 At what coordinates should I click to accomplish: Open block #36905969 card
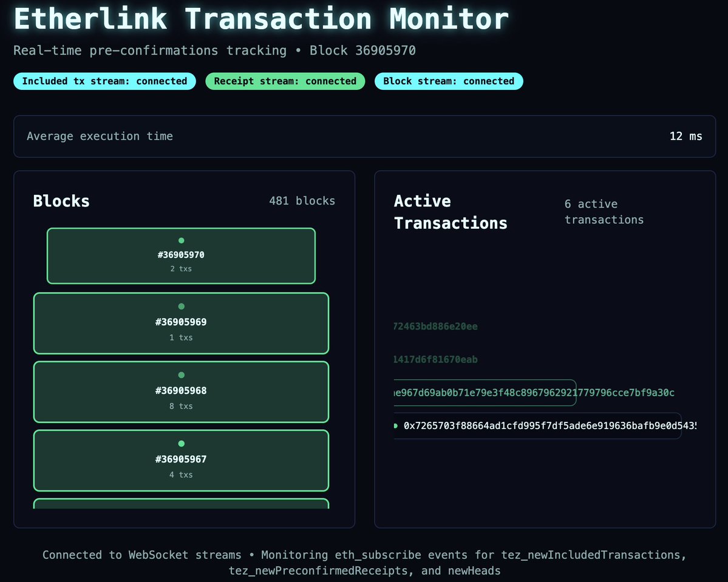[181, 323]
